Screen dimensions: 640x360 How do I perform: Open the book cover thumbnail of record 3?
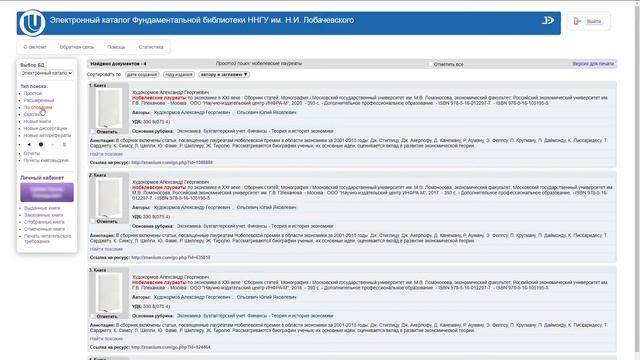click(109, 293)
